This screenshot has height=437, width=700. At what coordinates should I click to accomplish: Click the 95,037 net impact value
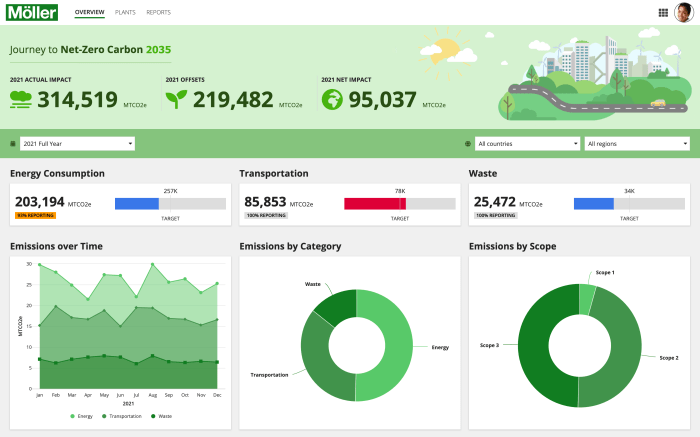pyautogui.click(x=383, y=100)
